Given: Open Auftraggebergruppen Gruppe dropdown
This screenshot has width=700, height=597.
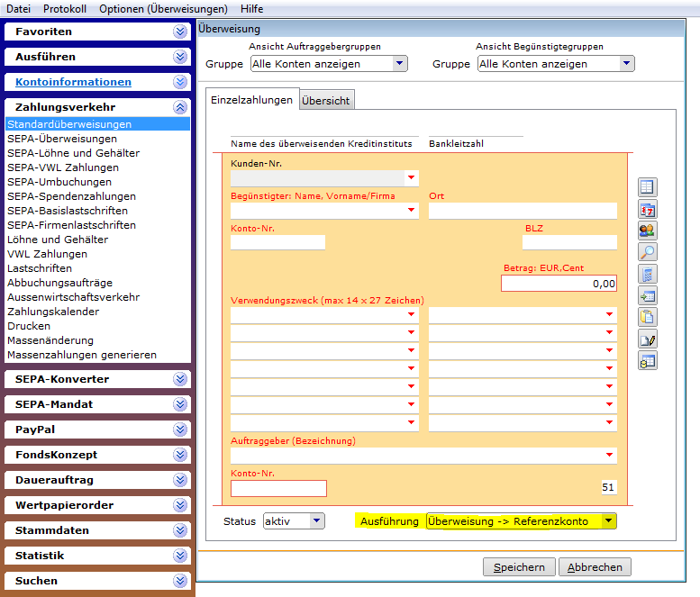Looking at the screenshot, I should pos(329,64).
